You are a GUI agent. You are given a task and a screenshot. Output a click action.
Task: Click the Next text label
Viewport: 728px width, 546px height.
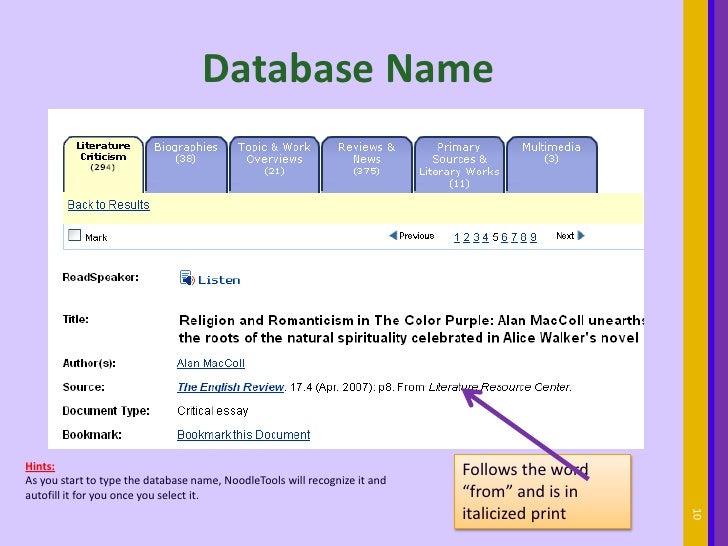(x=565, y=236)
